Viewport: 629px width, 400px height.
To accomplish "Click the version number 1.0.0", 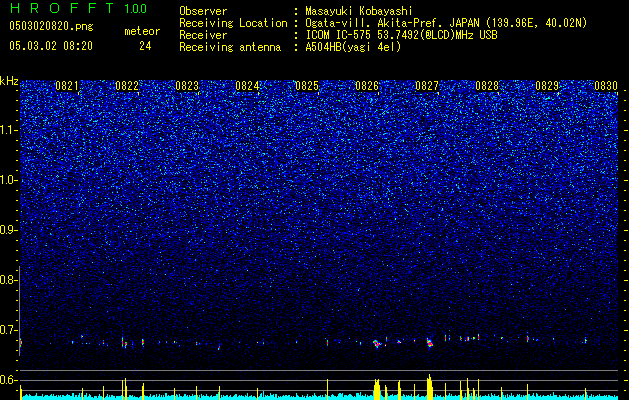I will tap(135, 9).
